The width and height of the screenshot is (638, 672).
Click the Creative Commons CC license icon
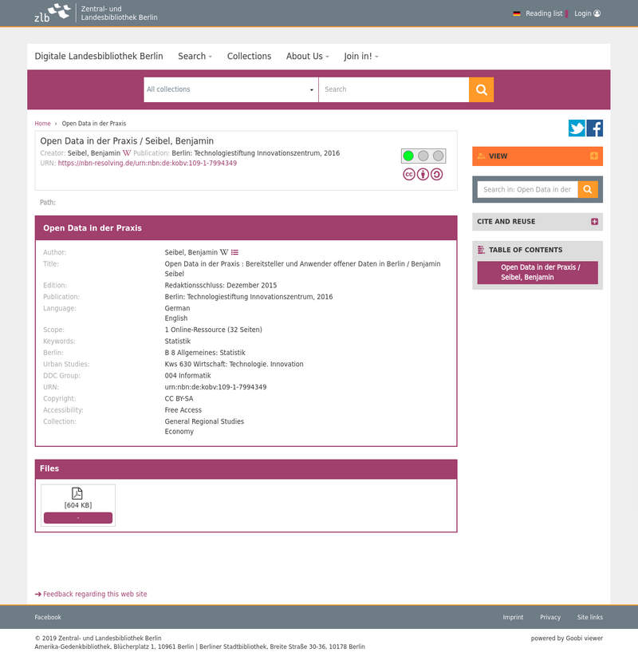coord(409,175)
